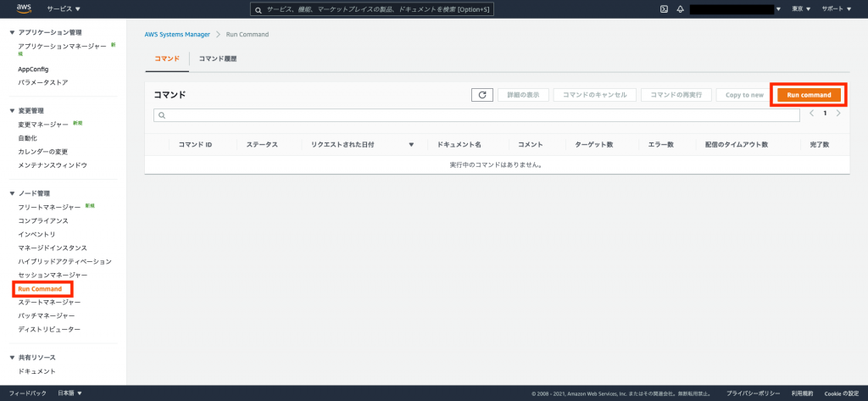
Task: Click the ターゲット数 column header
Action: pos(593,145)
